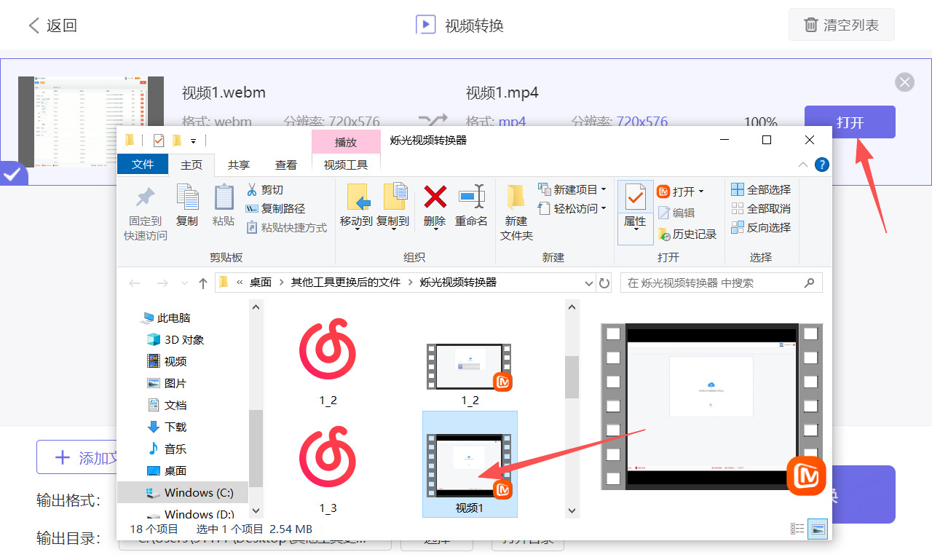Click the 复制 (Copy) ribbon icon

(187, 205)
